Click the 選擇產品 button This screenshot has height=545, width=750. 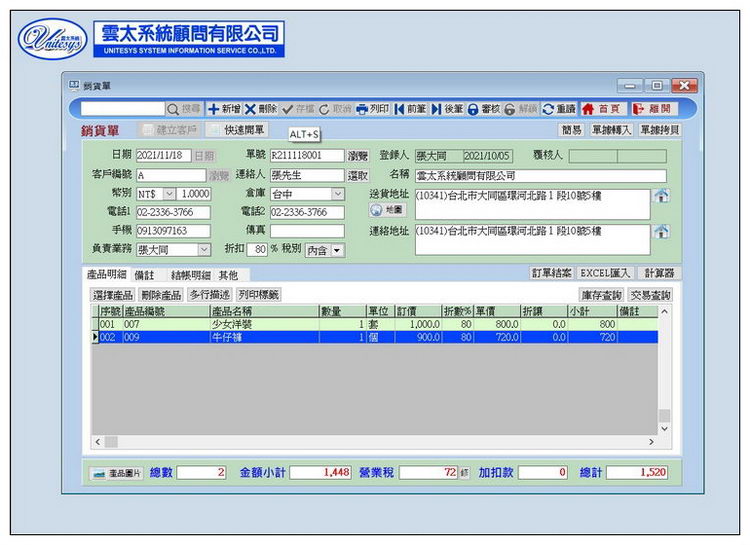coord(112,295)
